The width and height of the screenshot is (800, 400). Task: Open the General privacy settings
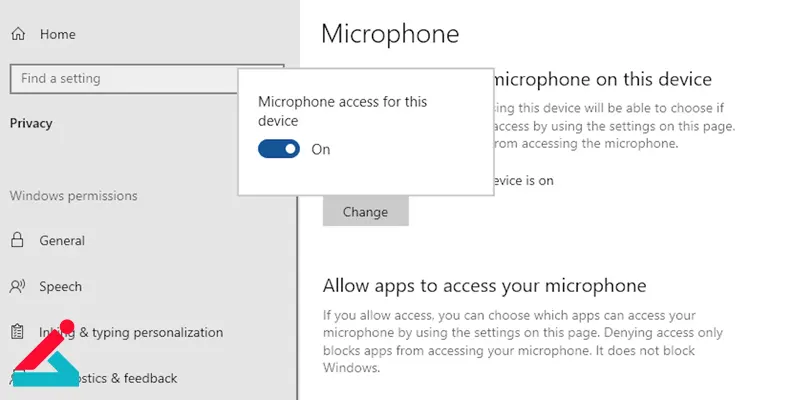tap(62, 241)
